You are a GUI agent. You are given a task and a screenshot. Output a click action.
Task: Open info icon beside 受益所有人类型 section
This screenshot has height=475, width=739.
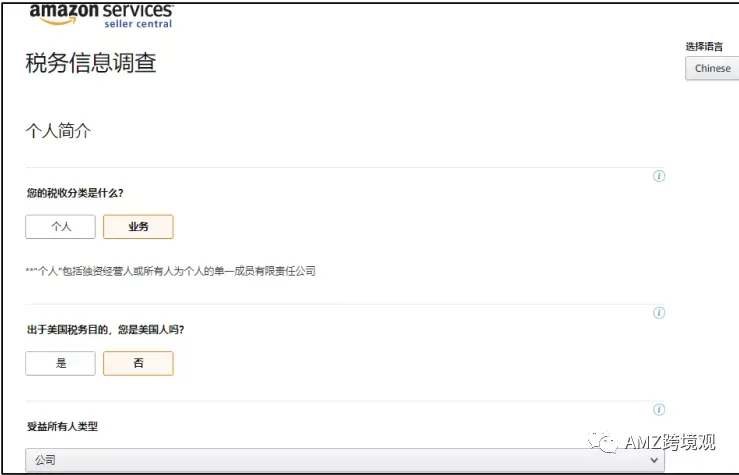[659, 409]
